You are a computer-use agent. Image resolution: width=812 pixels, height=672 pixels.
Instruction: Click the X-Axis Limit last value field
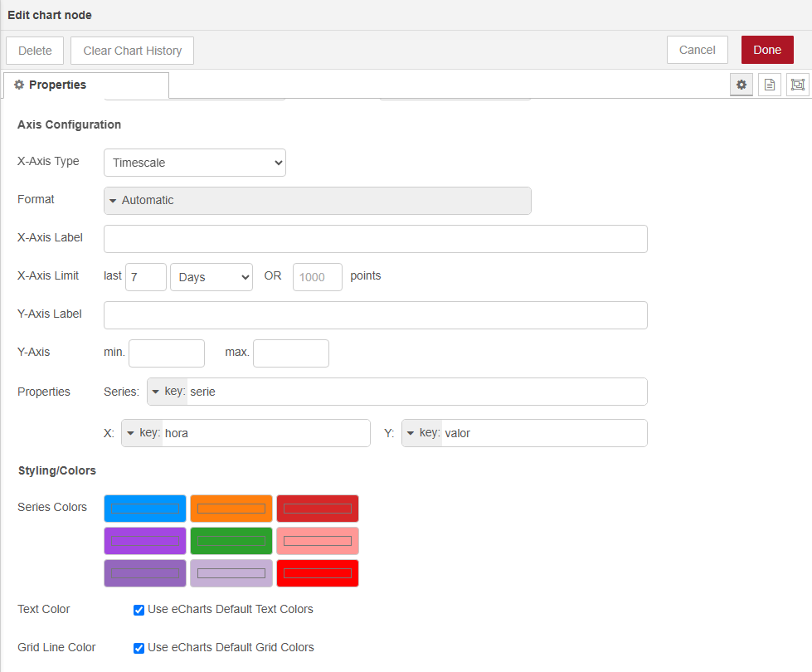145,277
